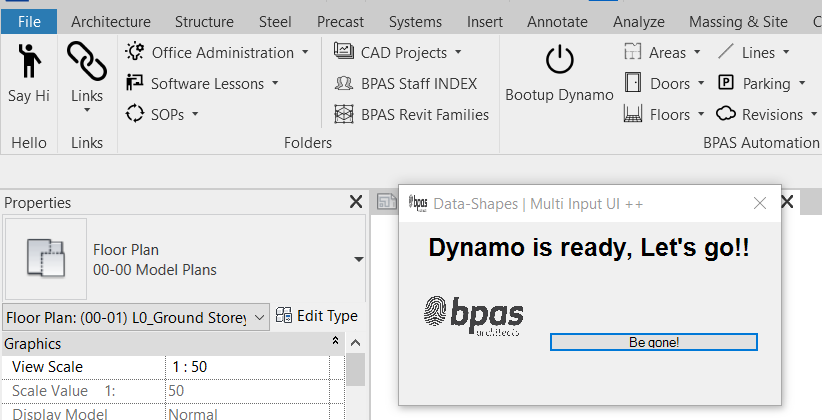Click the Display Model Normal value

coord(247,414)
